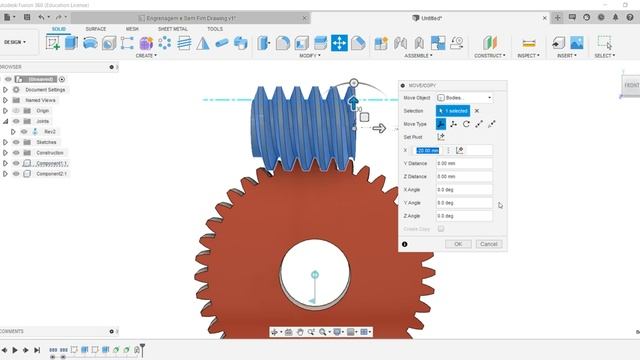The width and height of the screenshot is (640, 360).
Task: Click the Window Select tool icon
Action: (x=604, y=42)
